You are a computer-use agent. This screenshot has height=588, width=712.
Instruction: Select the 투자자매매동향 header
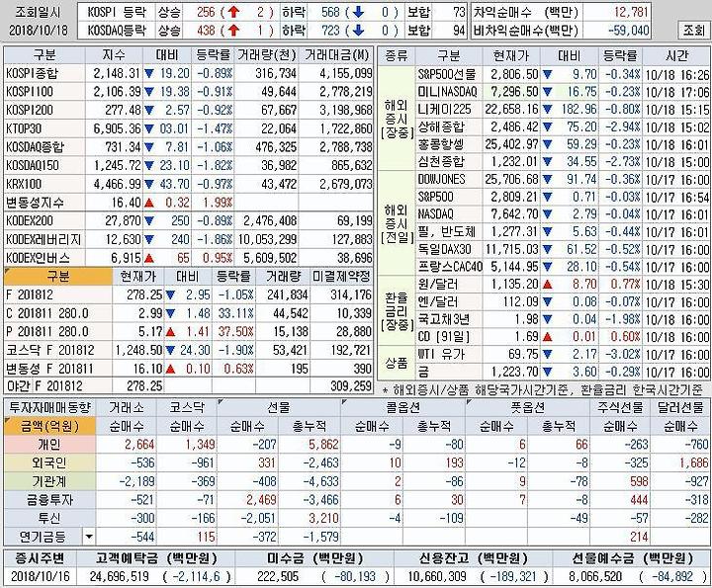click(x=49, y=407)
